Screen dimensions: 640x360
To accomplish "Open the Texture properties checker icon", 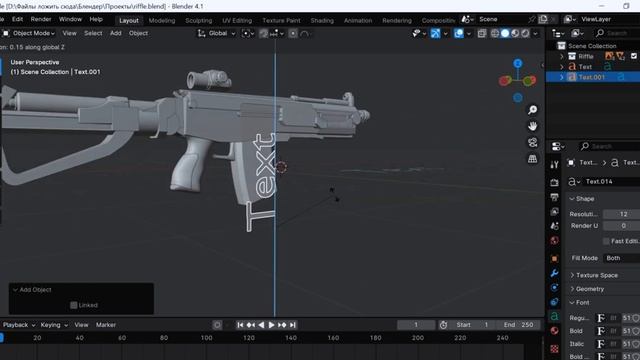I will pyautogui.click(x=554, y=349).
